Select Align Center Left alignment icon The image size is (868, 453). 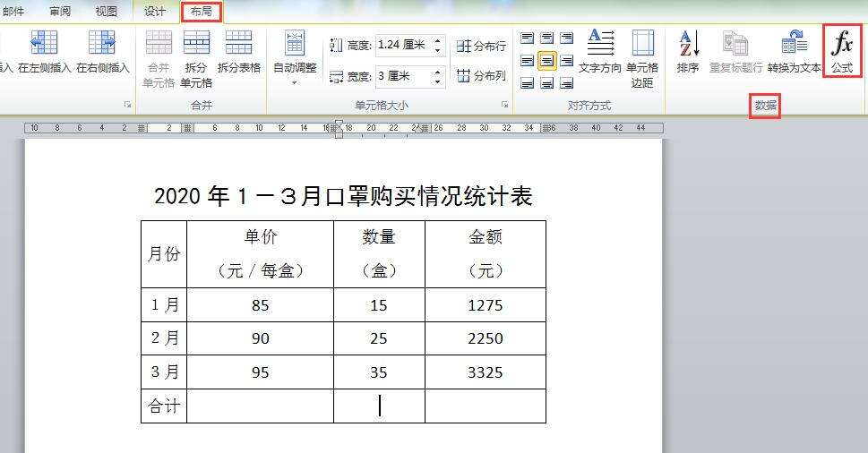tap(528, 60)
